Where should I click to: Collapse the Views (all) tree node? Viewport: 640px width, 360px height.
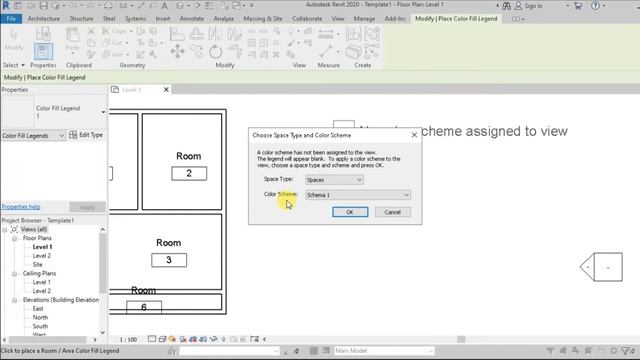(x=5, y=229)
